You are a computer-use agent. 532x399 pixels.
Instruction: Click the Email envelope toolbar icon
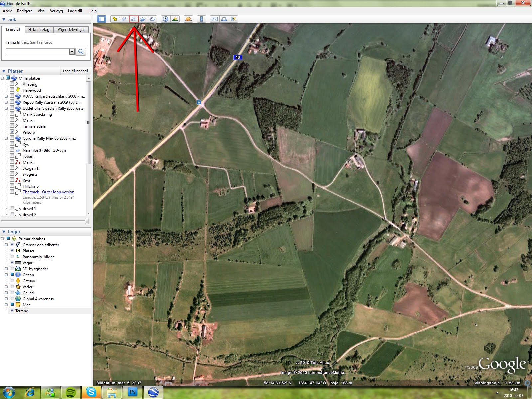[215, 19]
